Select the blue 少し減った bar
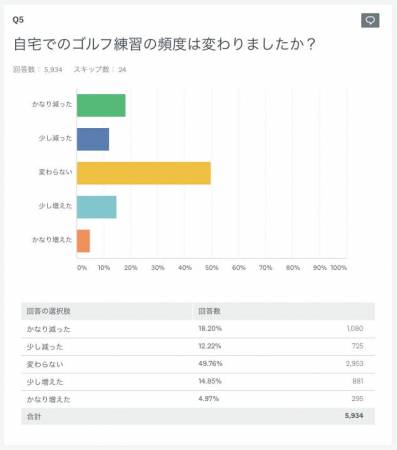Image resolution: width=397 pixels, height=450 pixels. pyautogui.click(x=93, y=139)
